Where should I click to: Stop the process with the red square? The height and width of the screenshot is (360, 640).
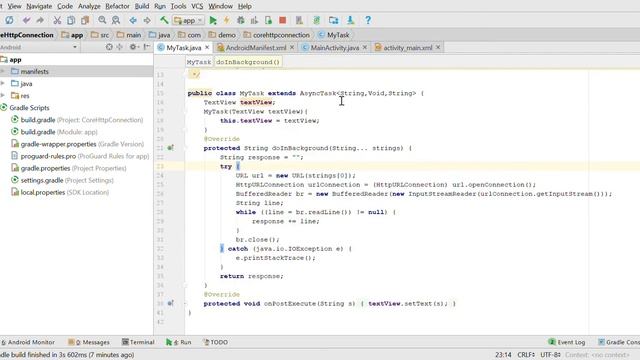click(x=282, y=20)
